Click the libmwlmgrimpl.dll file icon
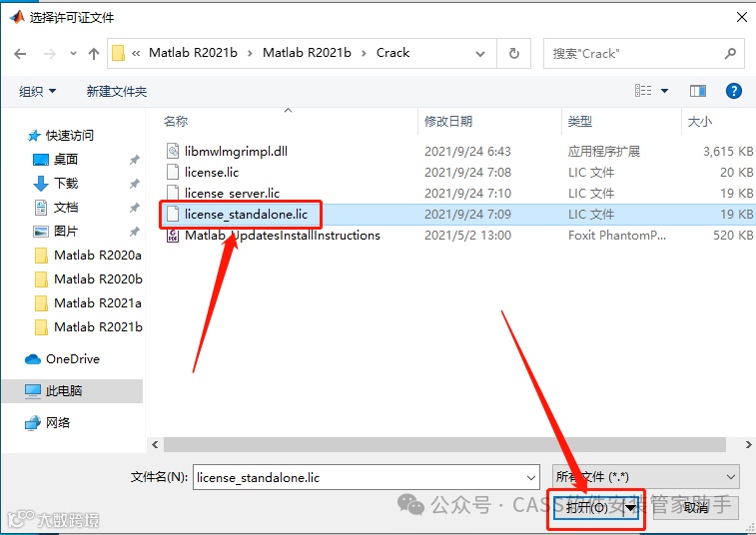The height and width of the screenshot is (535, 756). coord(173,152)
